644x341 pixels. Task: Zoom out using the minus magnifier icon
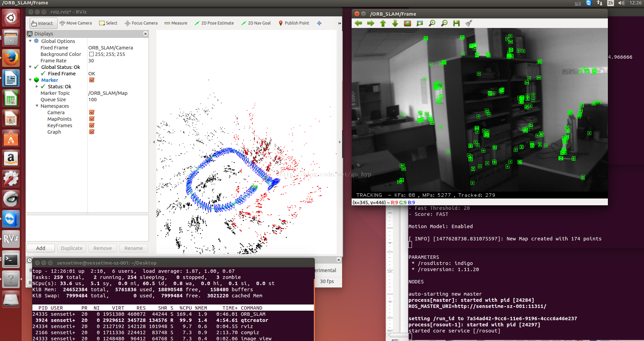pyautogui.click(x=444, y=23)
